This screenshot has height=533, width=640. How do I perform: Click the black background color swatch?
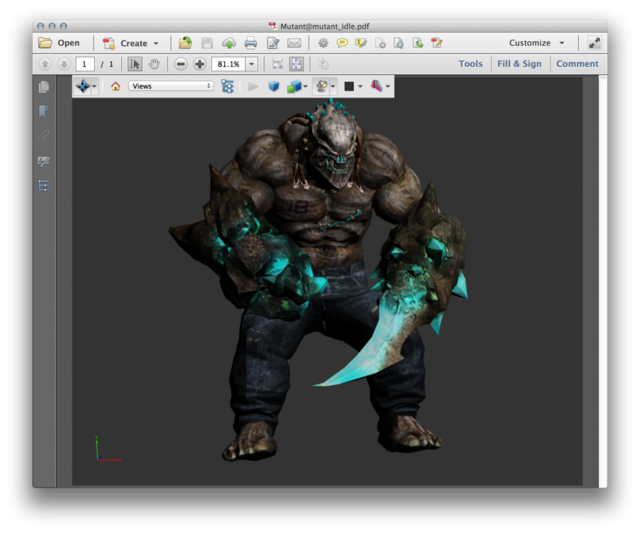(349, 86)
